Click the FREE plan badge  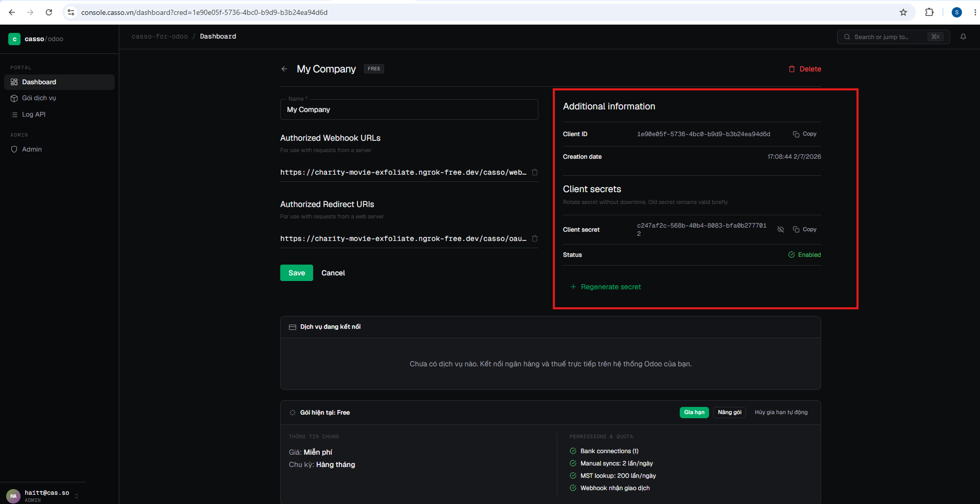pos(374,69)
